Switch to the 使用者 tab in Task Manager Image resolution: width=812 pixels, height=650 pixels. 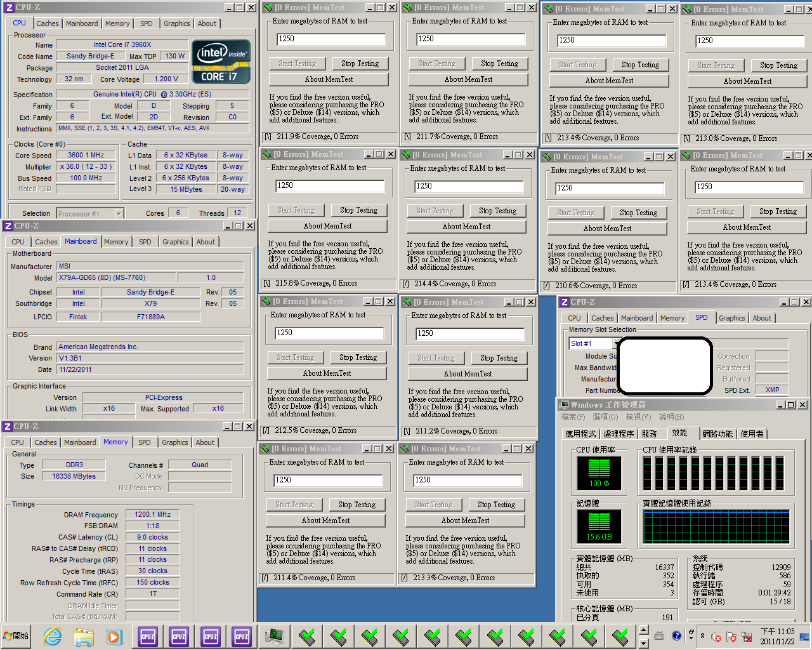point(752,434)
